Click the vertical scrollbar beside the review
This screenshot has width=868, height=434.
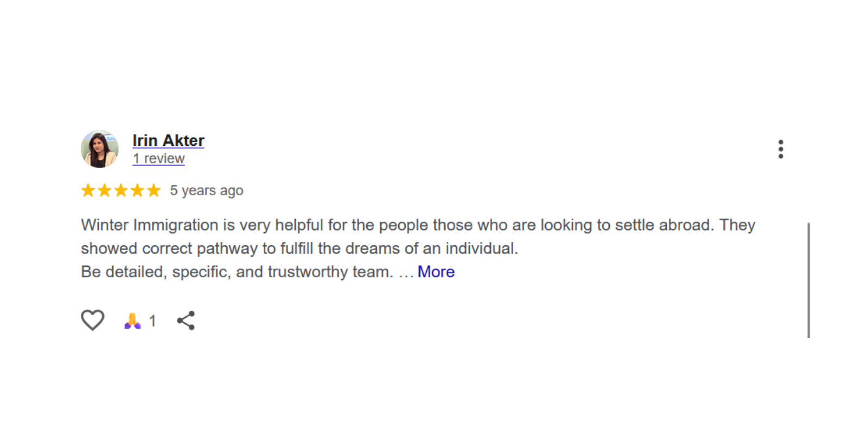(x=808, y=279)
